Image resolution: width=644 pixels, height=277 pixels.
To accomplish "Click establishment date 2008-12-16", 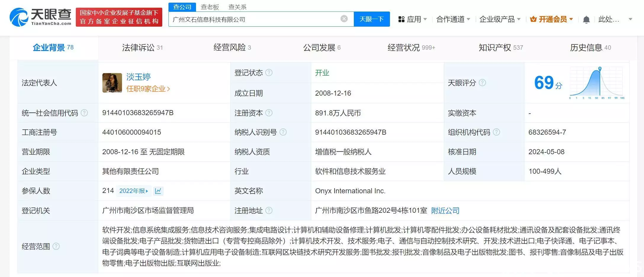I will (333, 93).
